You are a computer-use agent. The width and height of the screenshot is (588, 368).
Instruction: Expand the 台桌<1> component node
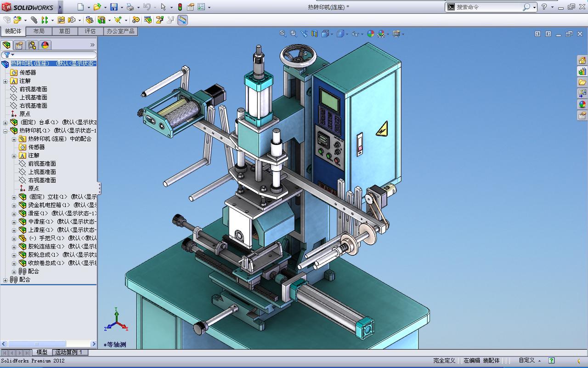5,122
